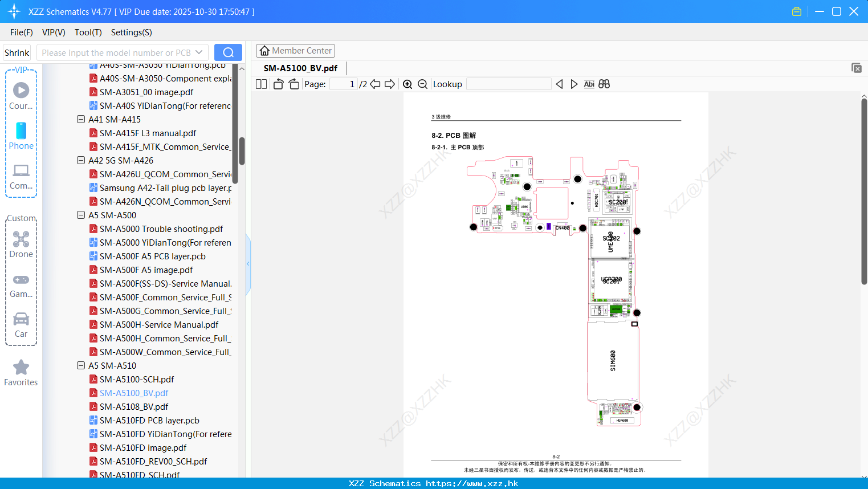Zoom in on the PDF

(x=407, y=84)
